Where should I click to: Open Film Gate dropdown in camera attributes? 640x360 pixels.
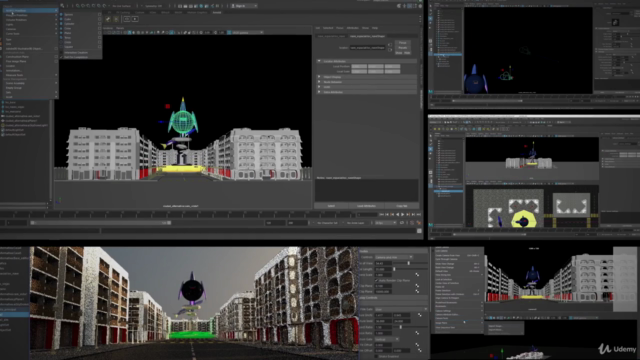pos(401,309)
